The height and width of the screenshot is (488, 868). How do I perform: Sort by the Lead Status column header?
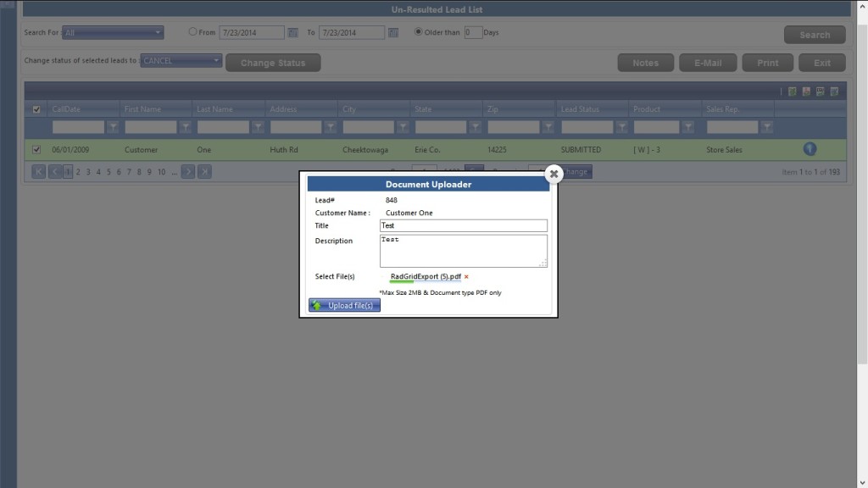[x=580, y=109]
